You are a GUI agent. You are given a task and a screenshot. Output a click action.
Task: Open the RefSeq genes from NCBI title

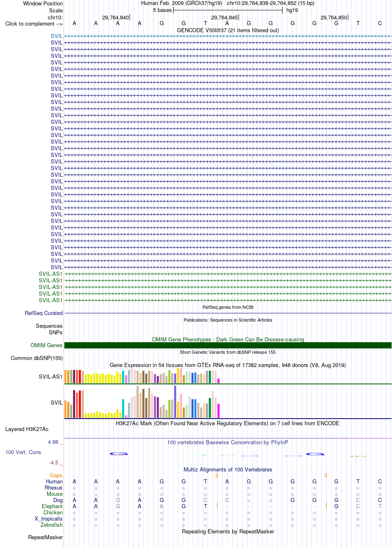(x=228, y=307)
